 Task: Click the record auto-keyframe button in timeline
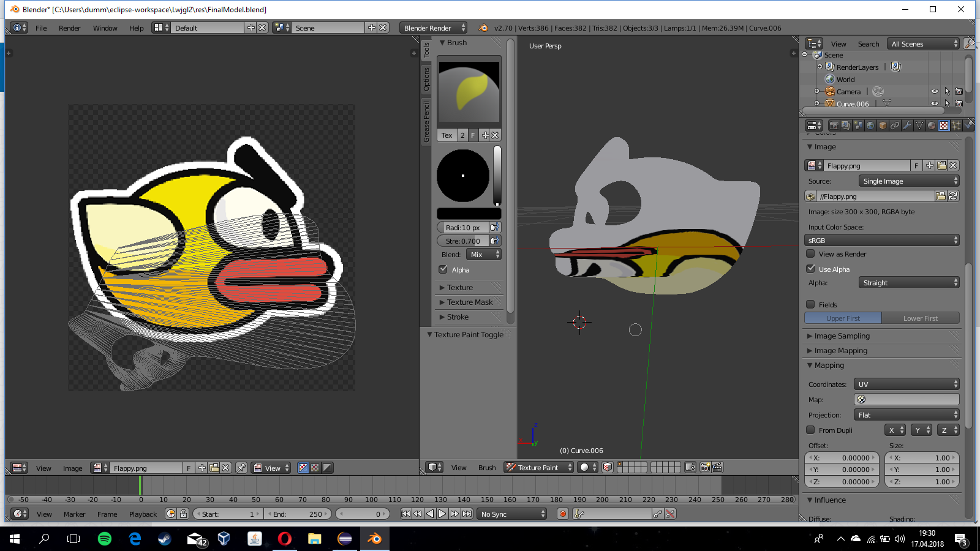coord(563,514)
